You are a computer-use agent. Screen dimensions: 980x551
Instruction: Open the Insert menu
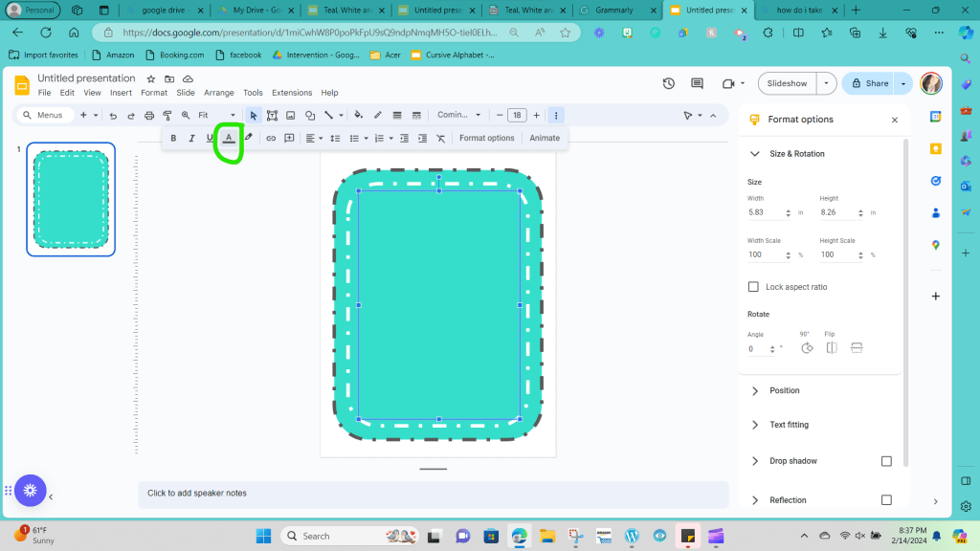[x=121, y=93]
